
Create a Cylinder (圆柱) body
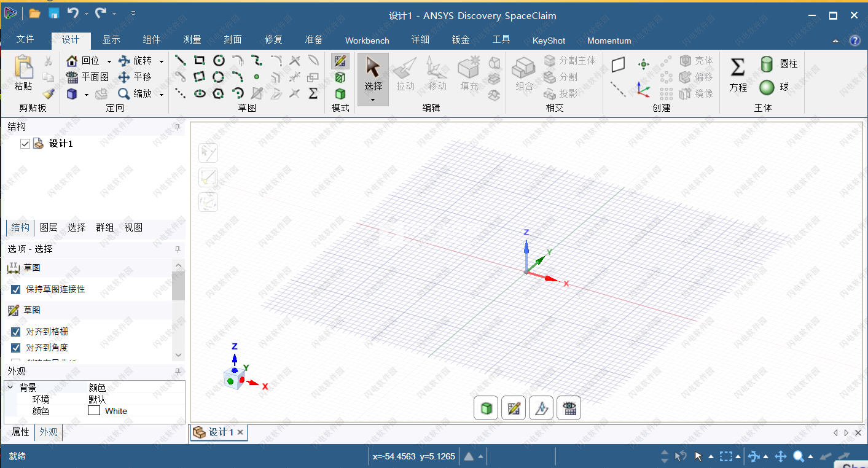tap(778, 63)
